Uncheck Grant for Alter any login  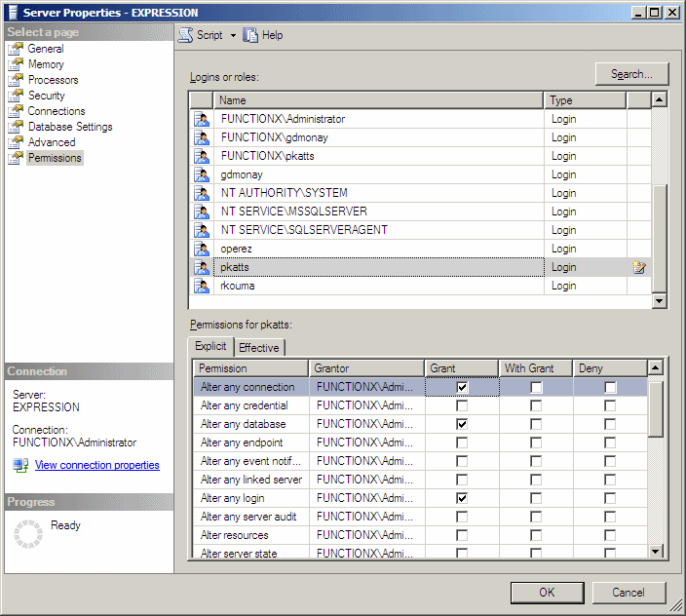[x=462, y=498]
